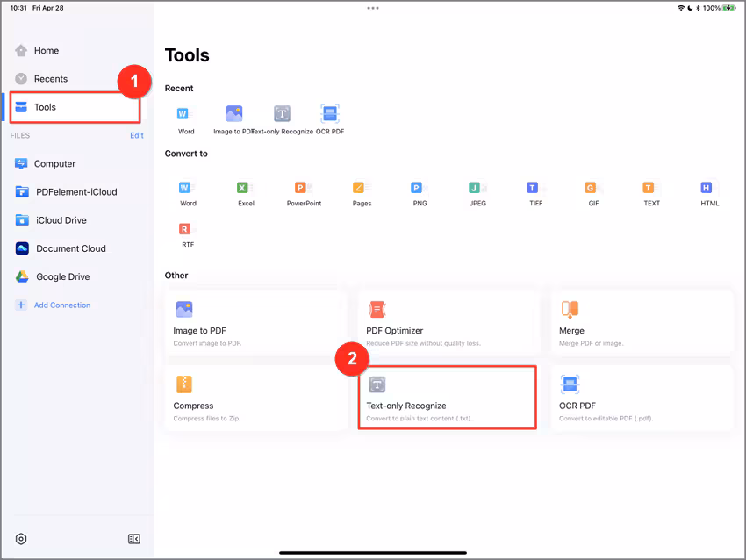746x560 pixels.
Task: Open settings gear icon in the sidebar
Action: (x=21, y=539)
